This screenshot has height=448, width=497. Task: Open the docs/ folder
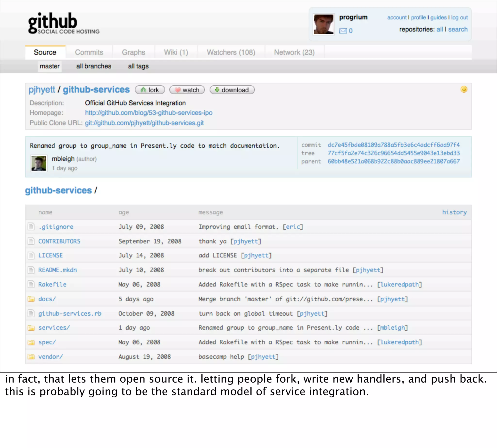click(47, 299)
